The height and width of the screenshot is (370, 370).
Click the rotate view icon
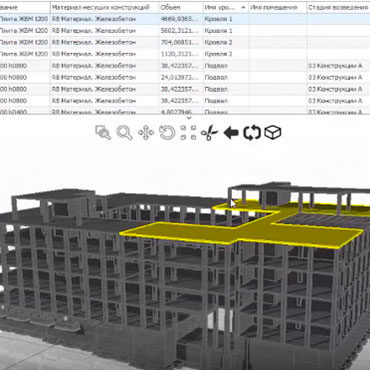[x=167, y=133]
